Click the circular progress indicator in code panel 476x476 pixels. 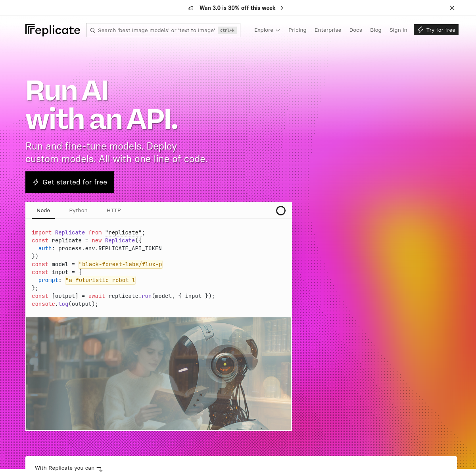point(281,211)
